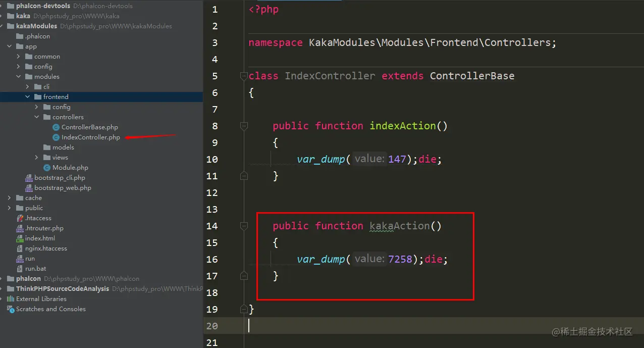Click the run.bat file icon
Image resolution: width=644 pixels, height=348 pixels.
tap(20, 269)
